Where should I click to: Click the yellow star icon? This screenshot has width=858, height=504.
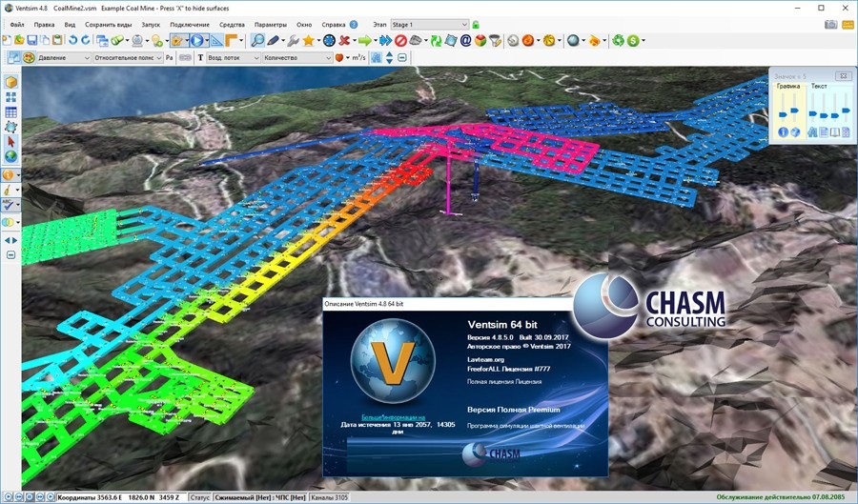click(308, 40)
